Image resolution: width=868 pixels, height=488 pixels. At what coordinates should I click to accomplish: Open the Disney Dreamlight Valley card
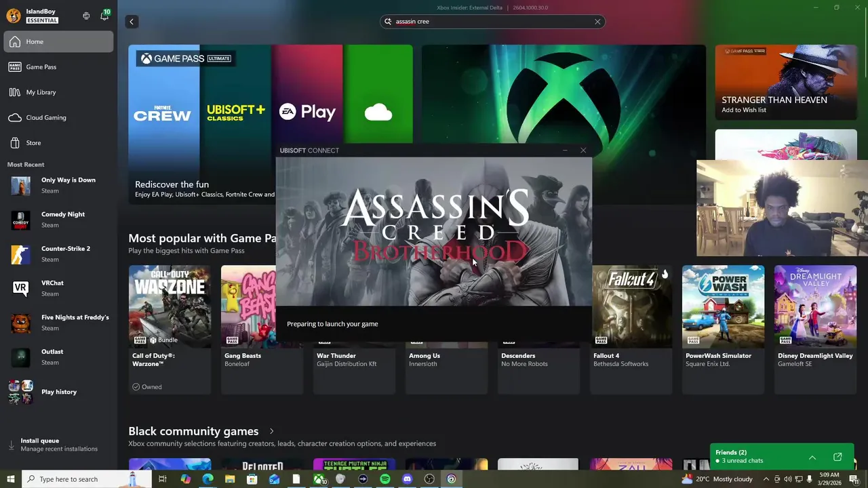(x=815, y=329)
